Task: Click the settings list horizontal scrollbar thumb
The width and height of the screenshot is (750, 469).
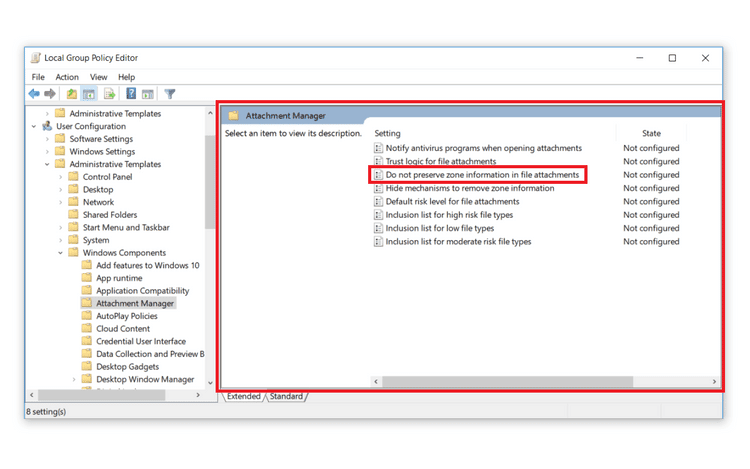Action: pyautogui.click(x=507, y=382)
